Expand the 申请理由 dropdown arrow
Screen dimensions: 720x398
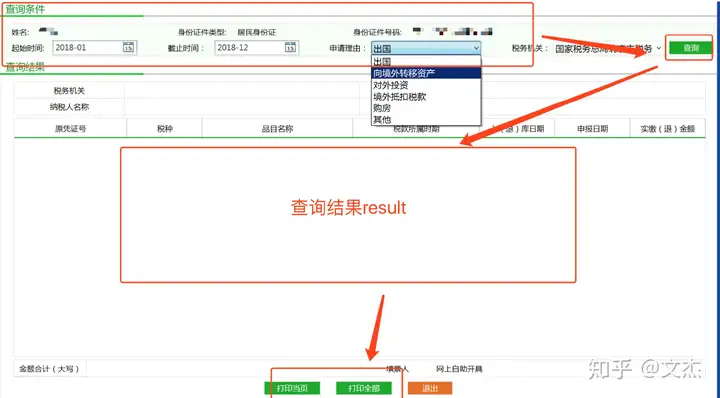pyautogui.click(x=476, y=48)
